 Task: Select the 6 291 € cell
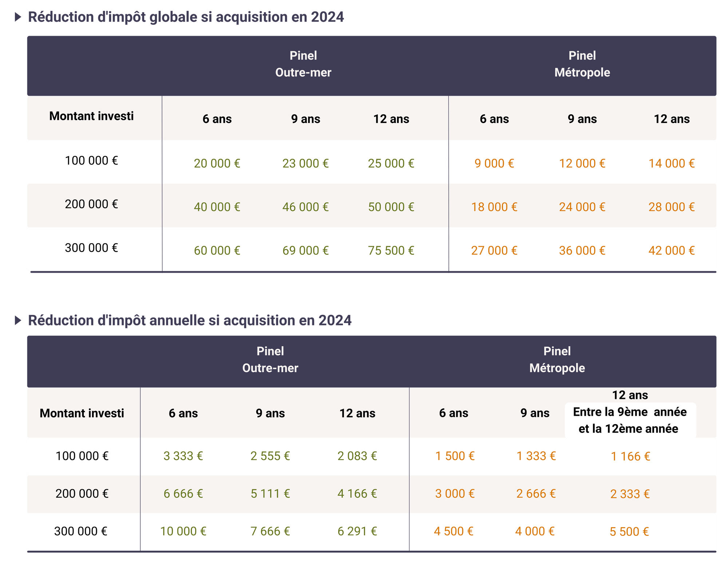pyautogui.click(x=357, y=531)
